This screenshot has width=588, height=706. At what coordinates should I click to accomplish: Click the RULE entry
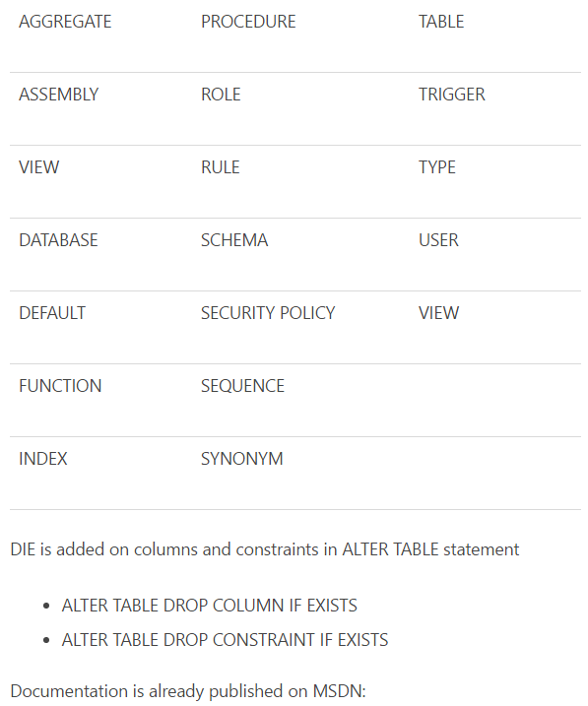(x=221, y=167)
